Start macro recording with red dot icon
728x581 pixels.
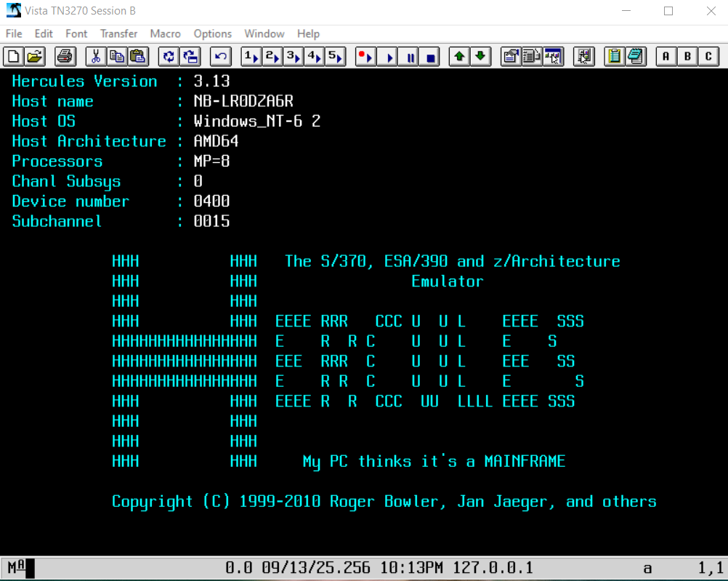tap(365, 57)
